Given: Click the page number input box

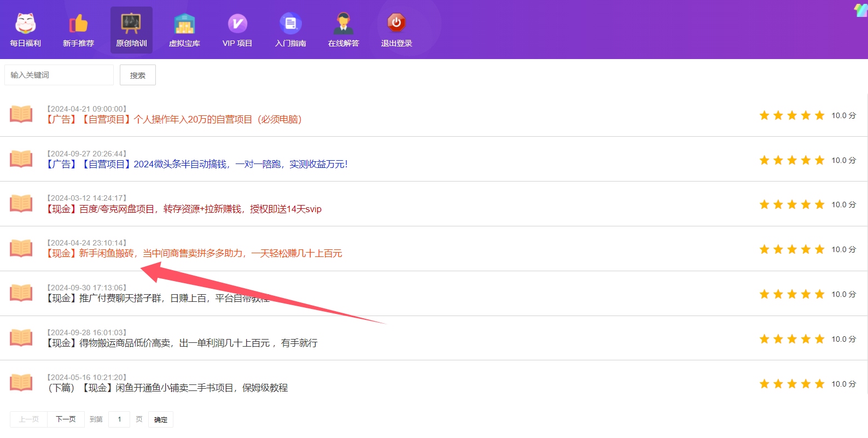Looking at the screenshot, I should coord(119,419).
